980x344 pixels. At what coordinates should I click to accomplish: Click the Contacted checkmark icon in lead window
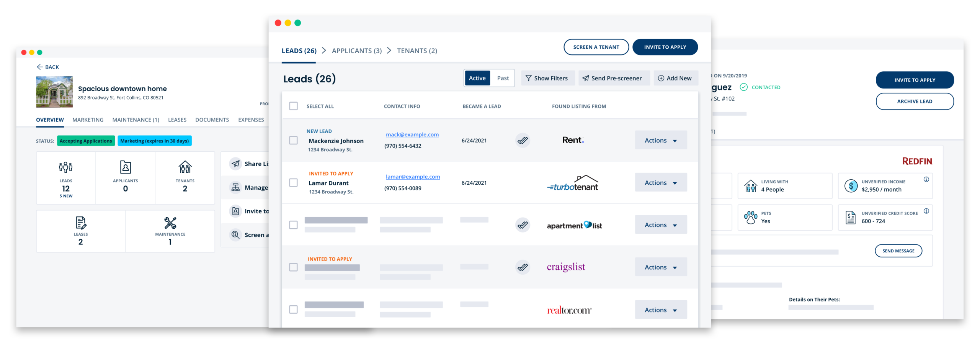coord(743,87)
